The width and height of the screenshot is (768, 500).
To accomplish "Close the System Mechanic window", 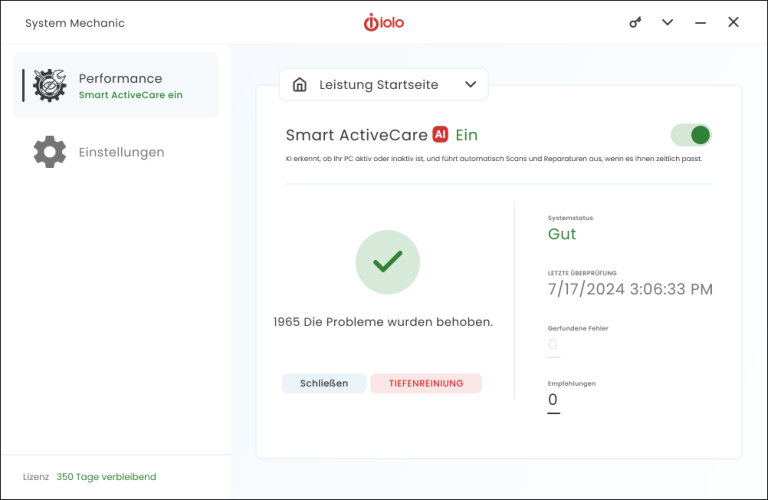I will [733, 22].
